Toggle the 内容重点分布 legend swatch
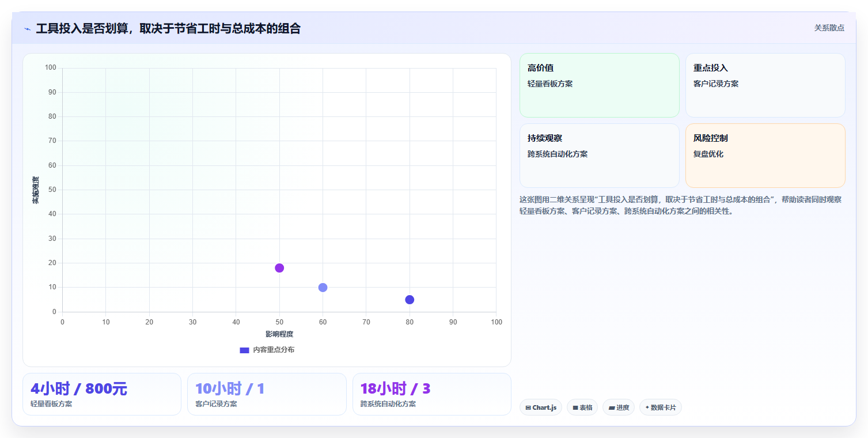868x438 pixels. 244,350
